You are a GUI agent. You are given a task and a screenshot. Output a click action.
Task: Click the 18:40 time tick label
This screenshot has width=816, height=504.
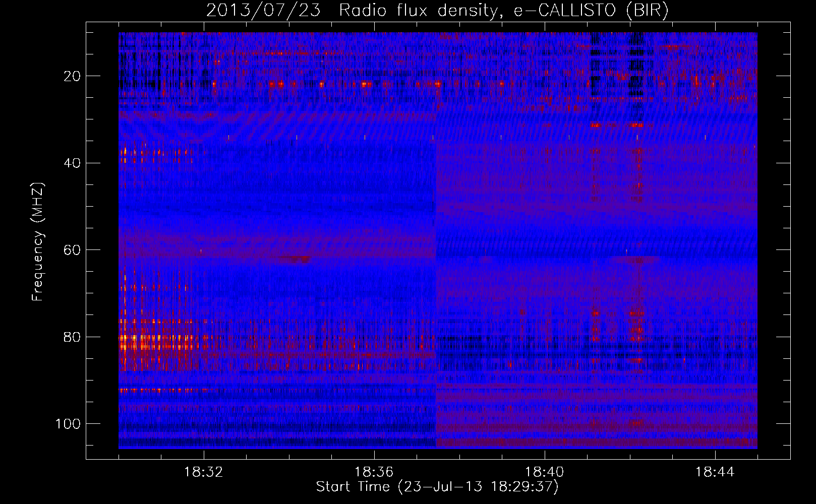pos(545,472)
